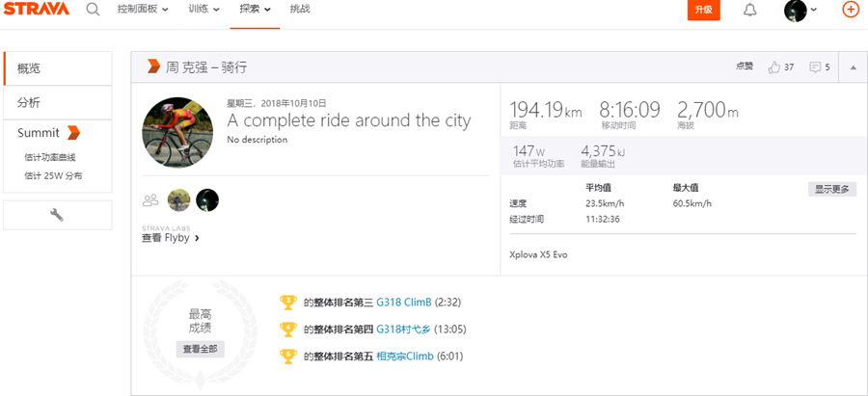Screen dimensions: 868x396
Task: Expand the 探索 dropdown menu
Action: click(256, 10)
